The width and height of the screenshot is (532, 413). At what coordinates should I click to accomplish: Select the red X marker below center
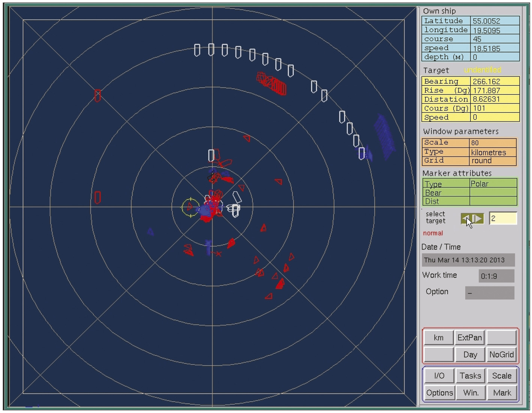point(218,254)
